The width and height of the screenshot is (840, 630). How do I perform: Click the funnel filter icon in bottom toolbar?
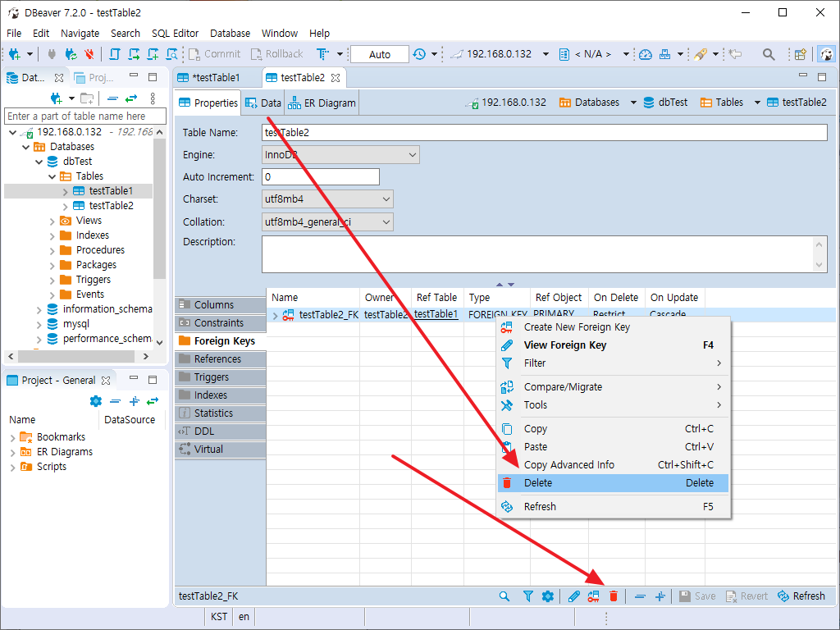pyautogui.click(x=527, y=596)
